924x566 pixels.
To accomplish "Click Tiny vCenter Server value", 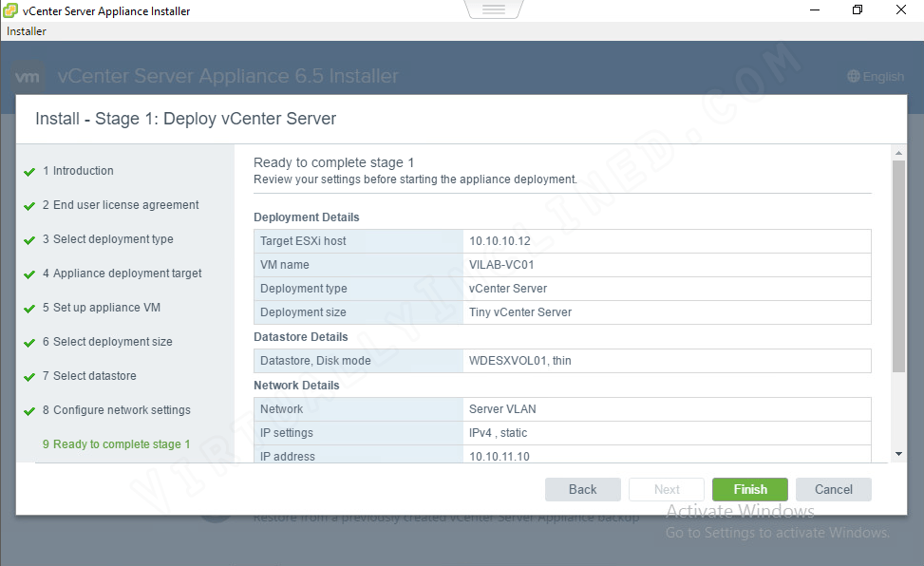I will pyautogui.click(x=520, y=312).
